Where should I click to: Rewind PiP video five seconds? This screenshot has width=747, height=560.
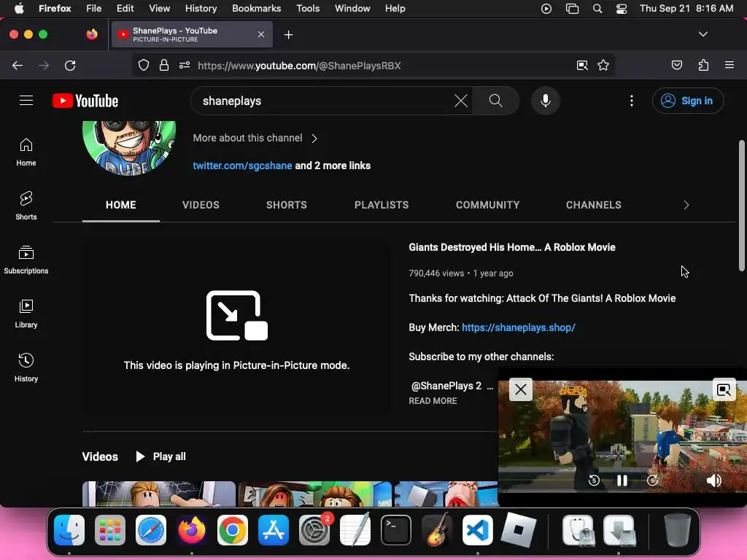click(x=594, y=481)
